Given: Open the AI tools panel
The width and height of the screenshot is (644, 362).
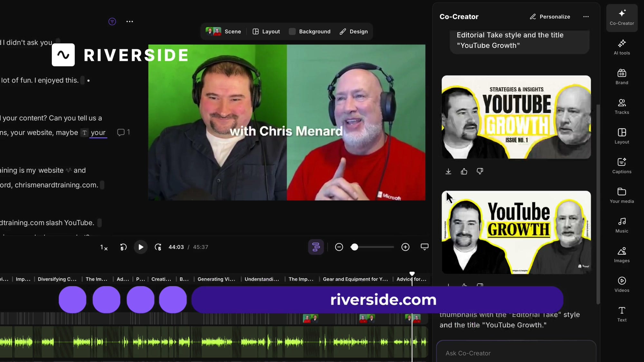Looking at the screenshot, I should coord(621,48).
